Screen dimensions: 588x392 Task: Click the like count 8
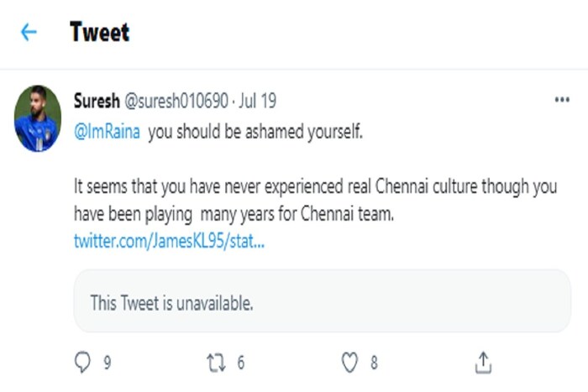[374, 363]
